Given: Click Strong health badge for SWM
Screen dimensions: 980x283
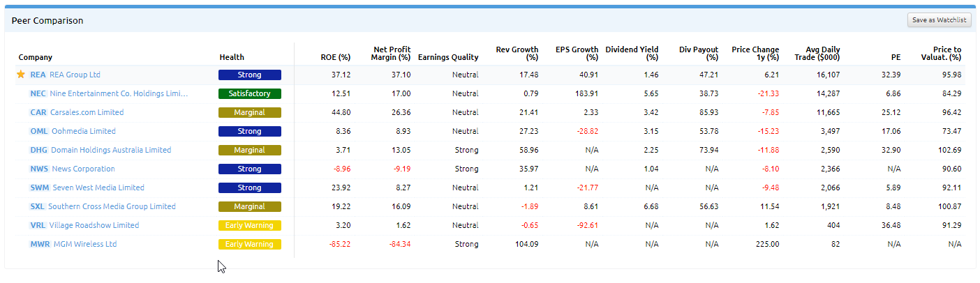Looking at the screenshot, I should [250, 188].
